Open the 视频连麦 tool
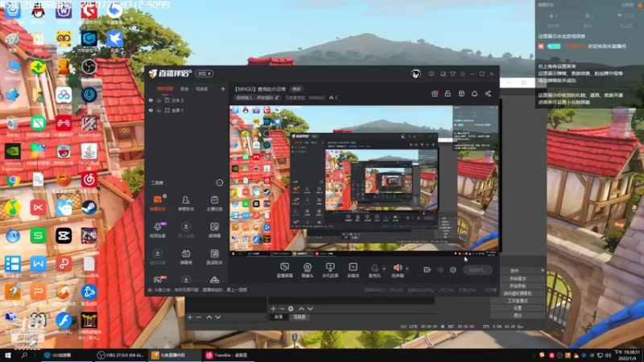Screen dimensions: 644x362 (x=158, y=230)
